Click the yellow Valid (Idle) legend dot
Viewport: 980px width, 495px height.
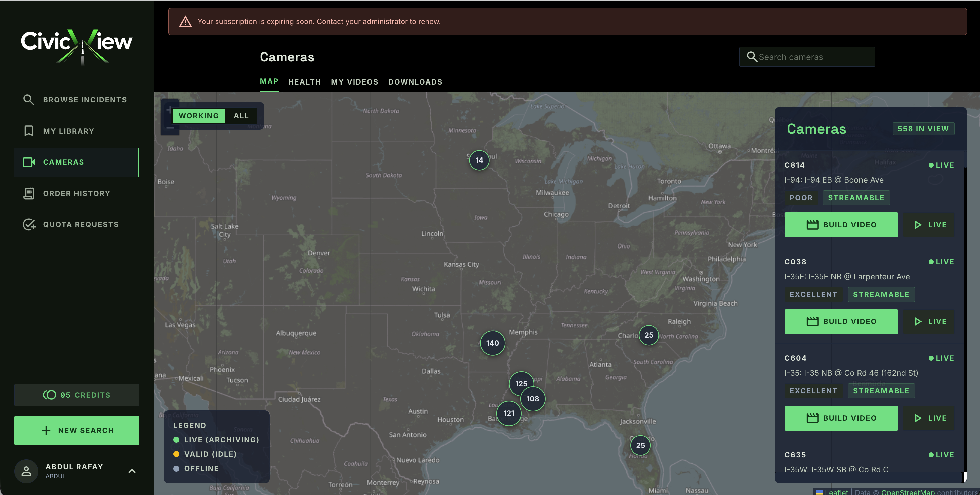click(176, 454)
